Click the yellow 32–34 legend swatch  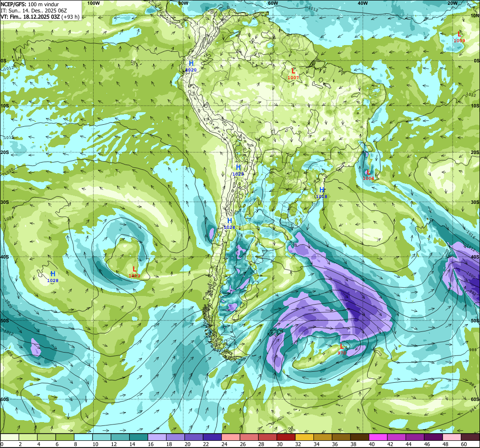coord(305,437)
